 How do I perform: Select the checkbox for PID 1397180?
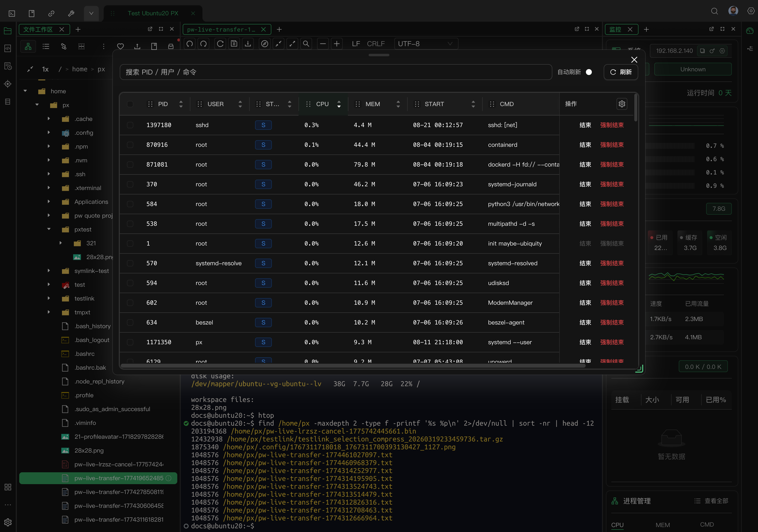[130, 125]
